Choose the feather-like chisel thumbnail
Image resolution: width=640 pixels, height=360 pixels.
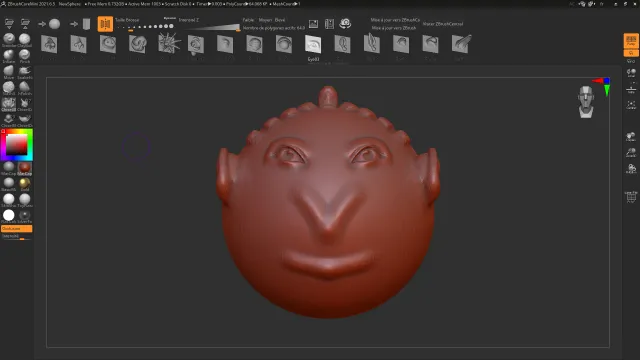click(x=372, y=44)
